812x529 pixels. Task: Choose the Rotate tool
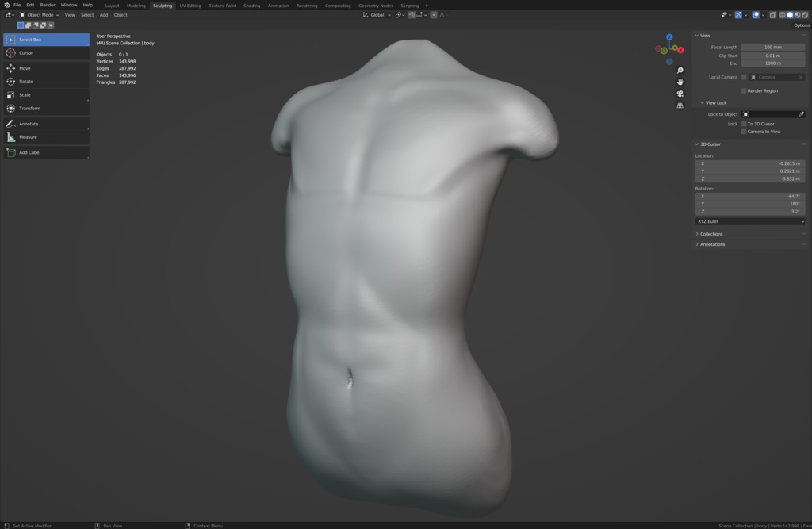point(46,82)
